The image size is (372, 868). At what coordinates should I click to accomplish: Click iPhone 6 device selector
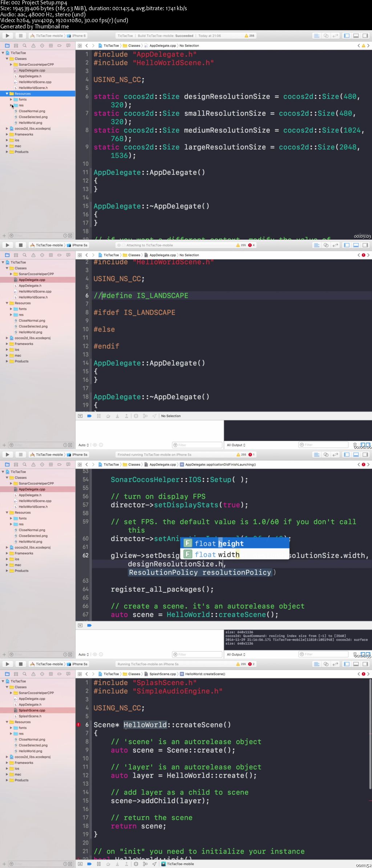[x=77, y=36]
